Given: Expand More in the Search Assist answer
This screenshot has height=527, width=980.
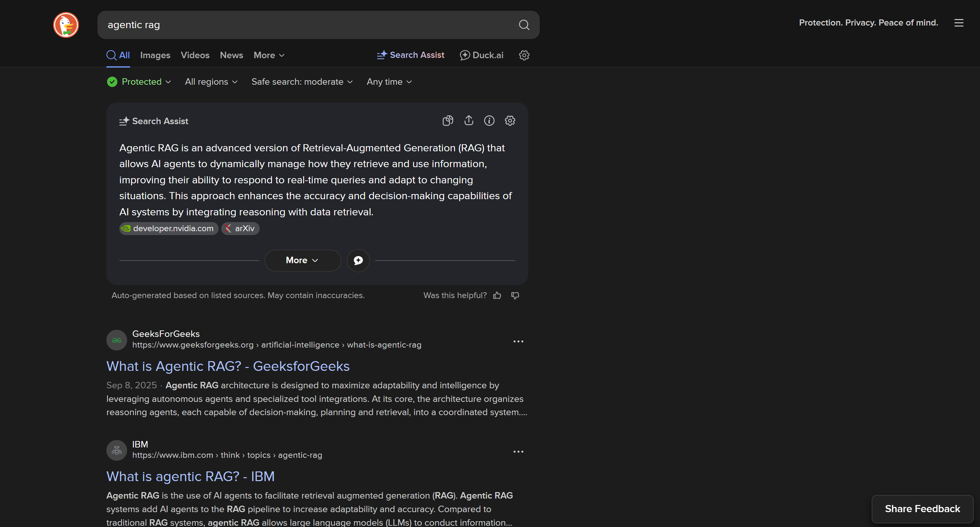Looking at the screenshot, I should 302,260.
